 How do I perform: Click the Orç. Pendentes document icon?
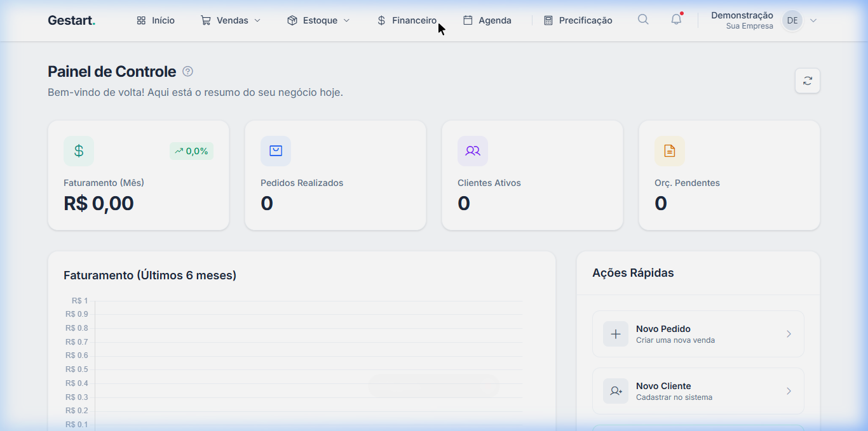pos(670,151)
